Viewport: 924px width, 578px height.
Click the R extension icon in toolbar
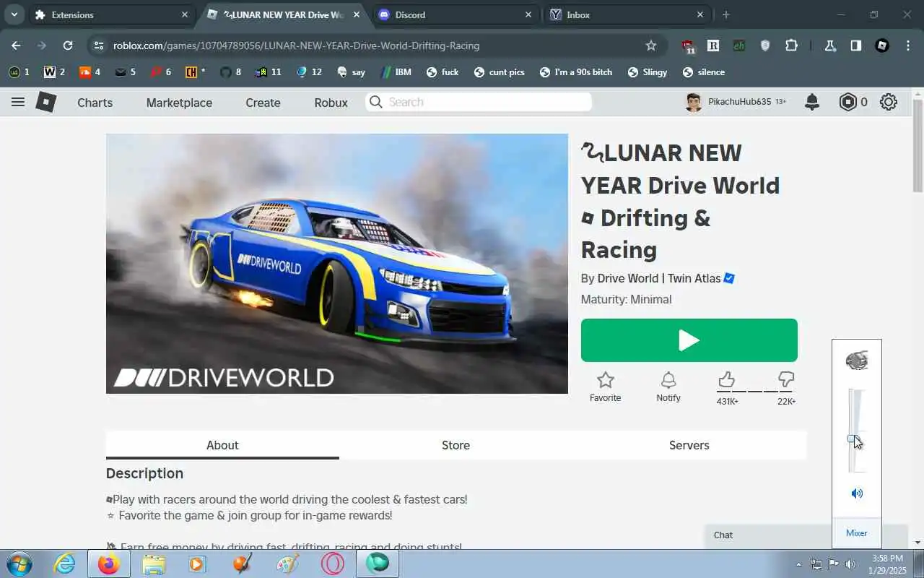pyautogui.click(x=713, y=46)
